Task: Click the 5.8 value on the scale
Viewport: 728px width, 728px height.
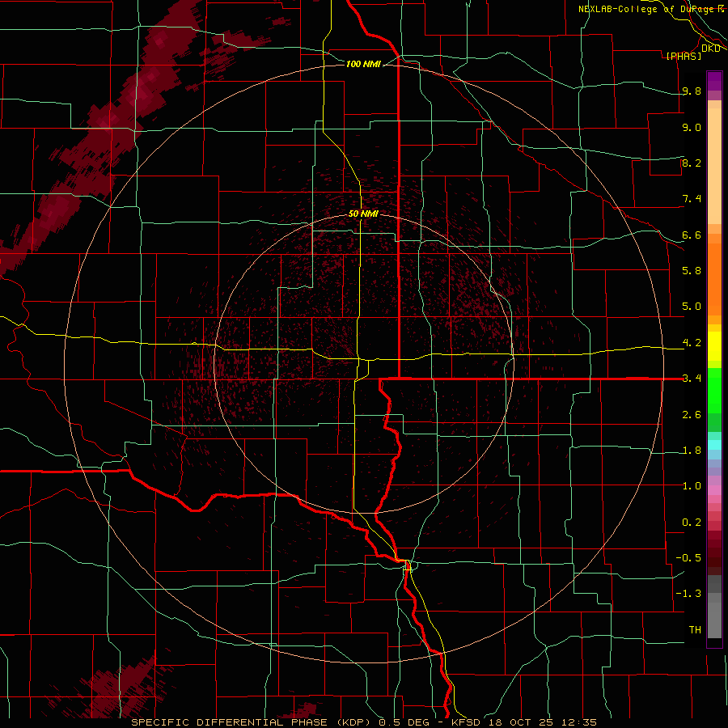Action: click(x=692, y=270)
